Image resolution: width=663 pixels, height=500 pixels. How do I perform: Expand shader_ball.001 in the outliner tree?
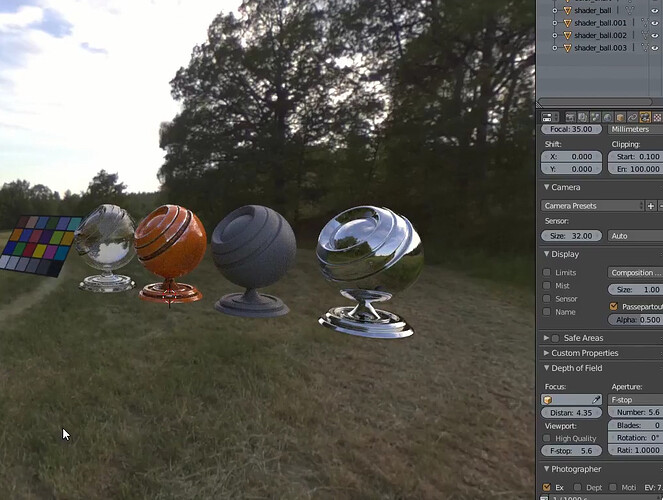555,23
